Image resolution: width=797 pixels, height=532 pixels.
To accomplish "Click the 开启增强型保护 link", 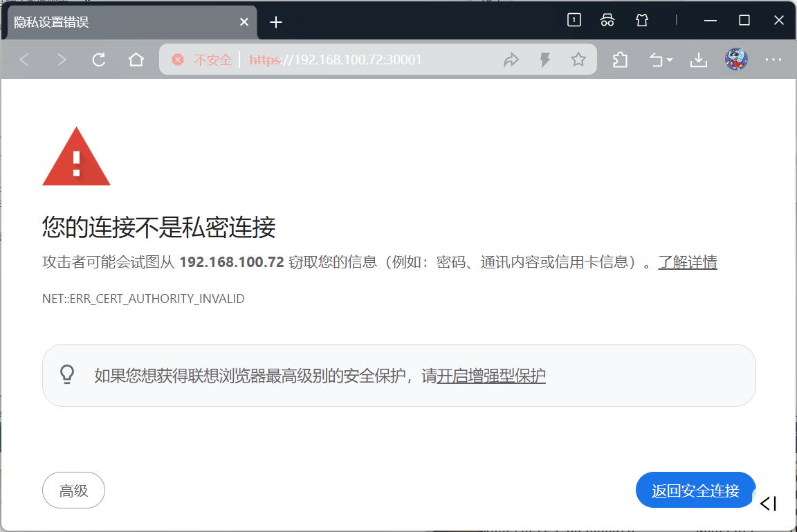I will tap(491, 376).
